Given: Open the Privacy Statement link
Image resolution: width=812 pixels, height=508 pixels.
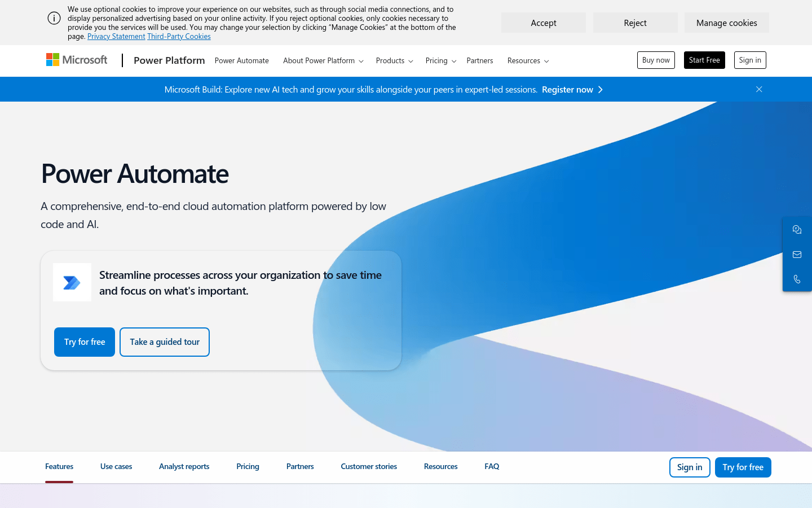Looking at the screenshot, I should click(x=116, y=36).
